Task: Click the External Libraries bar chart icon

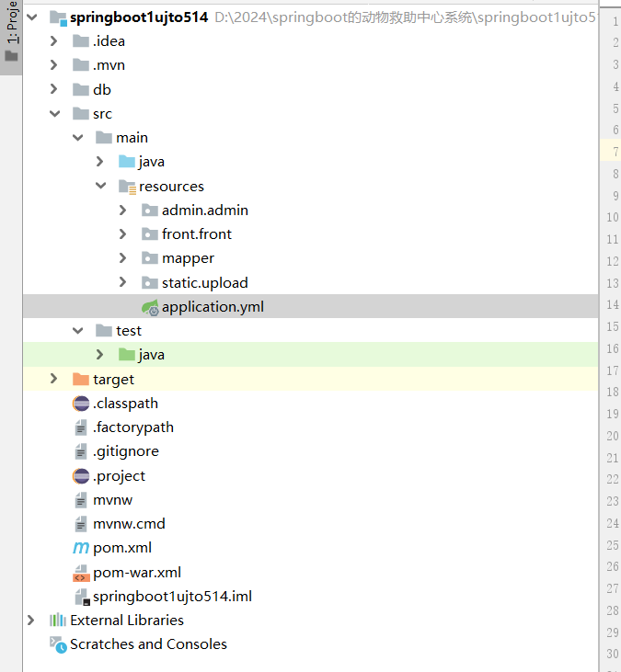Action: pyautogui.click(x=58, y=621)
